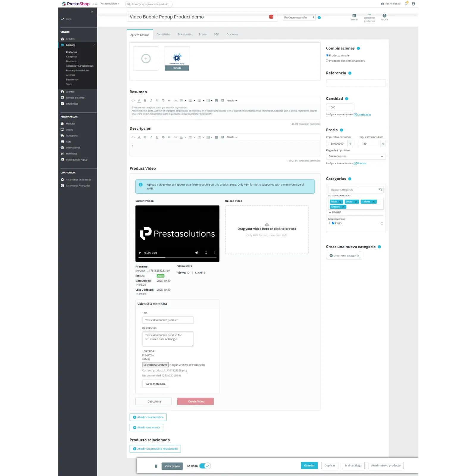Remove the Shoes category tag
Viewport: 476px width, 476px height.
click(356, 202)
